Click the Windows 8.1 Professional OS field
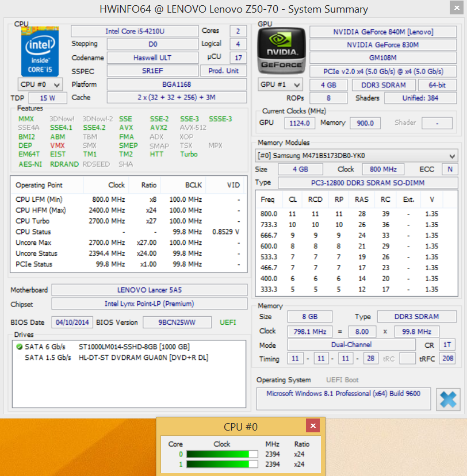 point(343,398)
